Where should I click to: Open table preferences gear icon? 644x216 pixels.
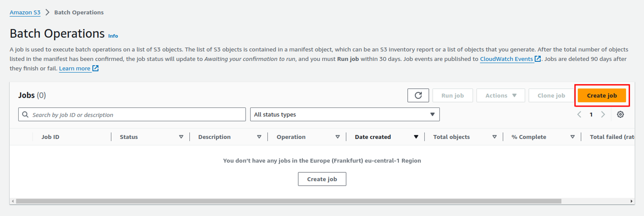pyautogui.click(x=620, y=115)
